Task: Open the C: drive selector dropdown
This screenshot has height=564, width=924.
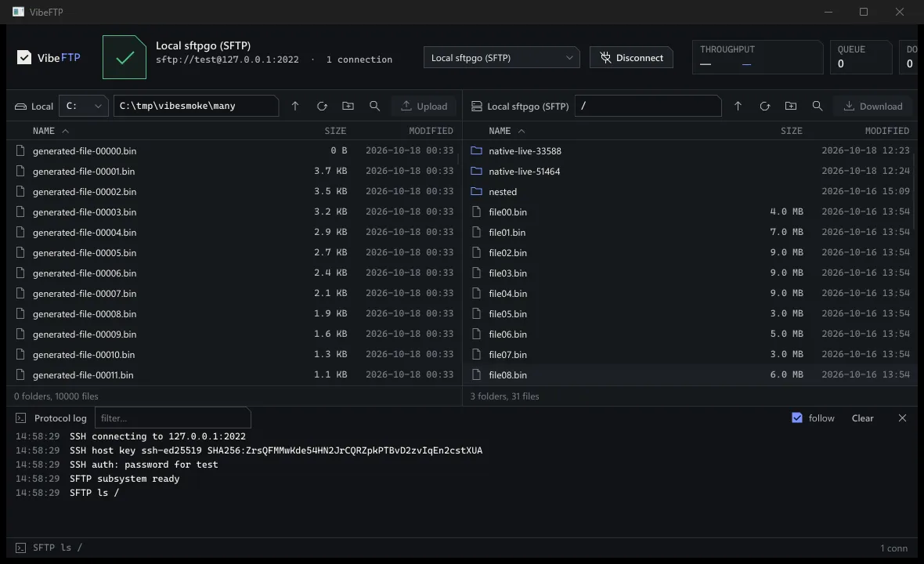Action: [x=83, y=106]
